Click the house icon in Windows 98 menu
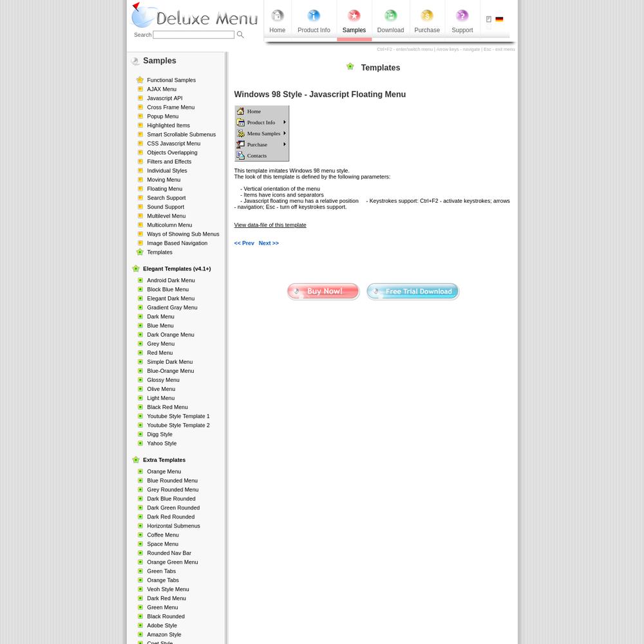 241,111
